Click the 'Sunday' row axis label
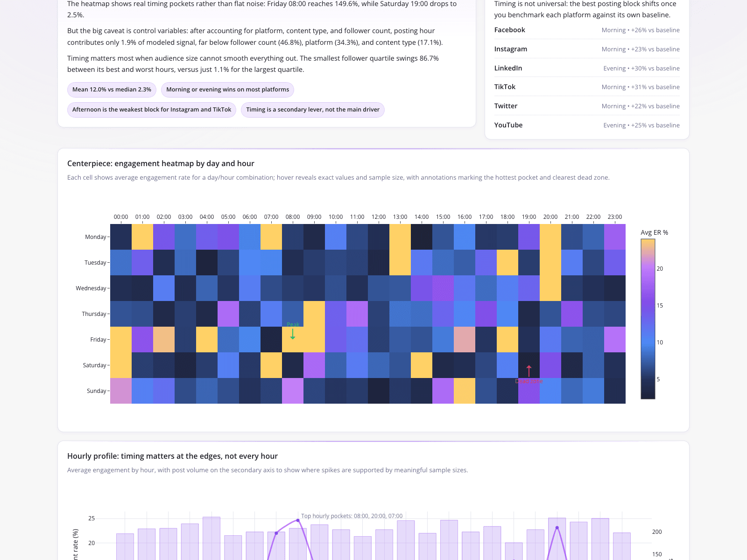 point(97,391)
